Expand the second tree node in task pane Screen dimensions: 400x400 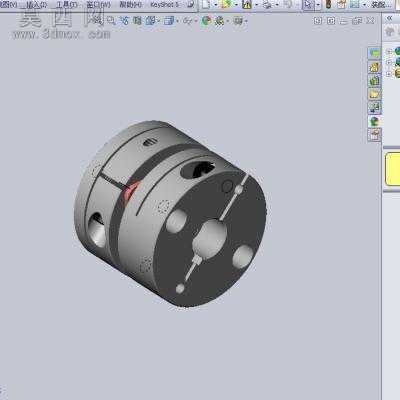click(389, 62)
